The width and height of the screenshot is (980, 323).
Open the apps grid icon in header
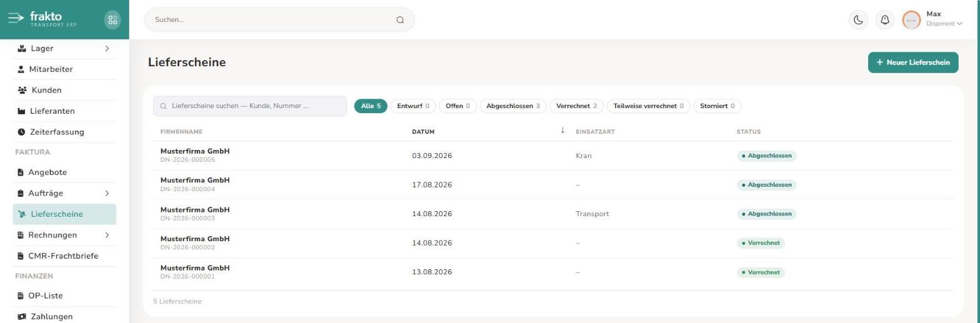coord(112,19)
